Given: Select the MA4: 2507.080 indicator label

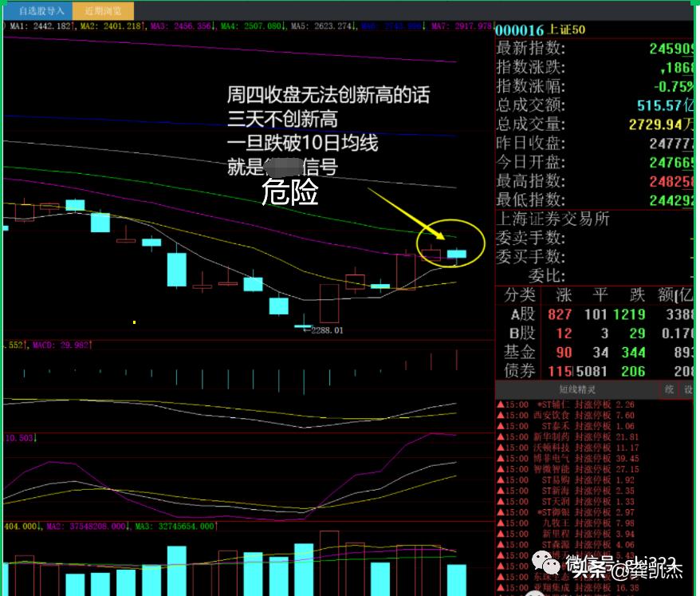Looking at the screenshot, I should click(x=253, y=26).
